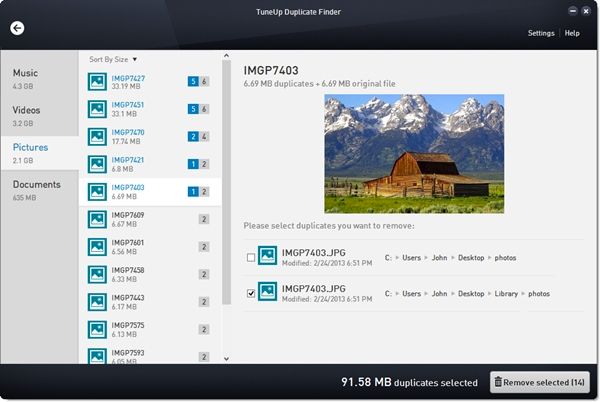Image resolution: width=600 pixels, height=402 pixels.
Task: Click the IMGP7451 picture file icon
Action: coord(97,109)
